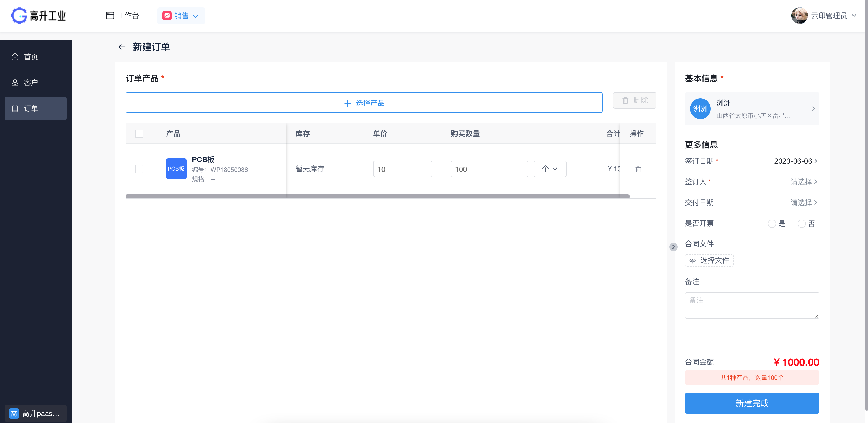
Task: Toggle the select-all checkbox in table header
Action: pos(139,134)
